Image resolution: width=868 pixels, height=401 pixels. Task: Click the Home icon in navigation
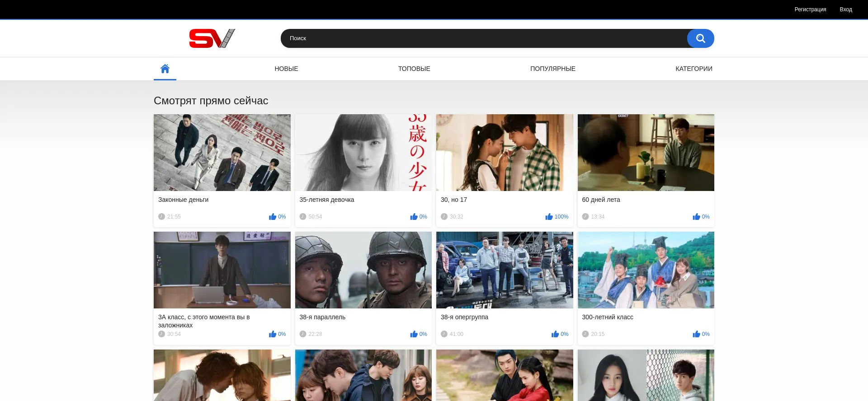[165, 69]
